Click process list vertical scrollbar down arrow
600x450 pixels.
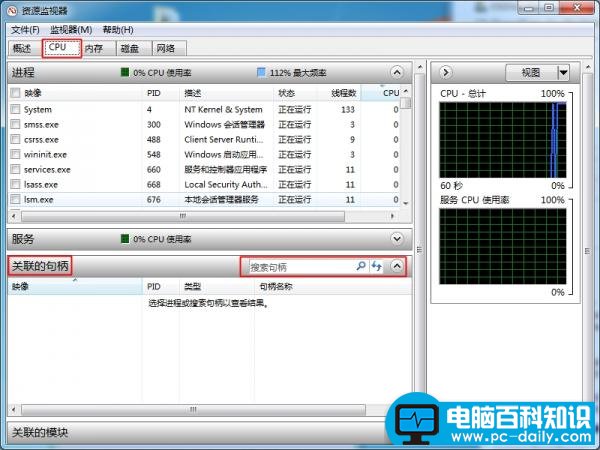click(406, 203)
